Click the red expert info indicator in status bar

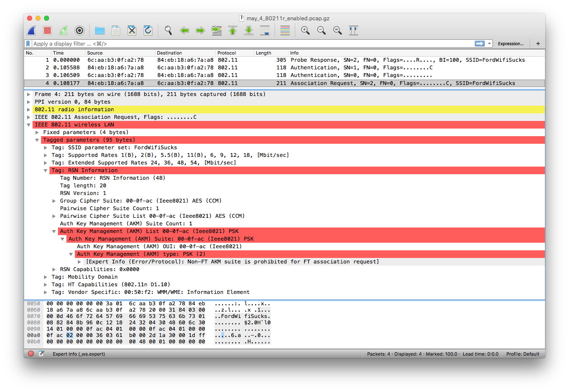click(x=31, y=354)
